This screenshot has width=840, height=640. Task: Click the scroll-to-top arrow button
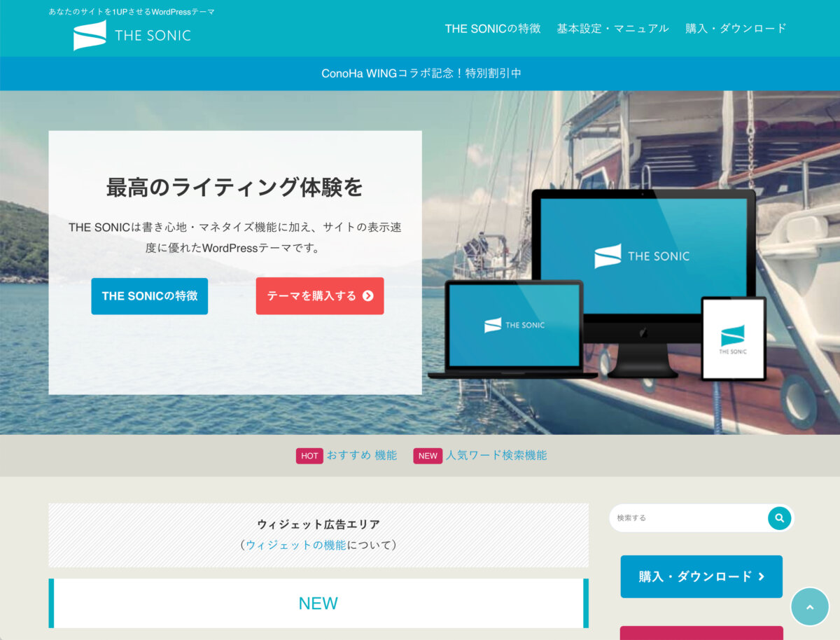tap(810, 607)
